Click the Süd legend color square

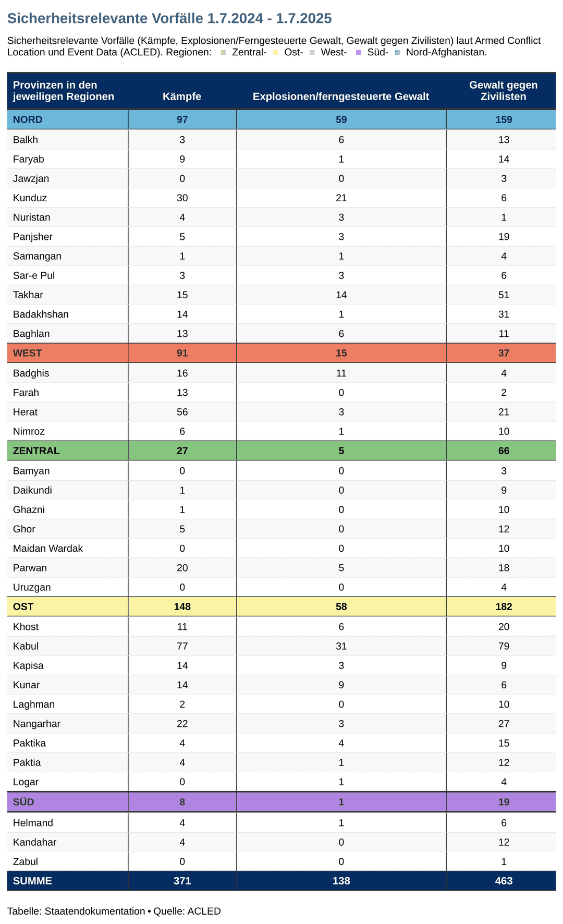point(358,52)
